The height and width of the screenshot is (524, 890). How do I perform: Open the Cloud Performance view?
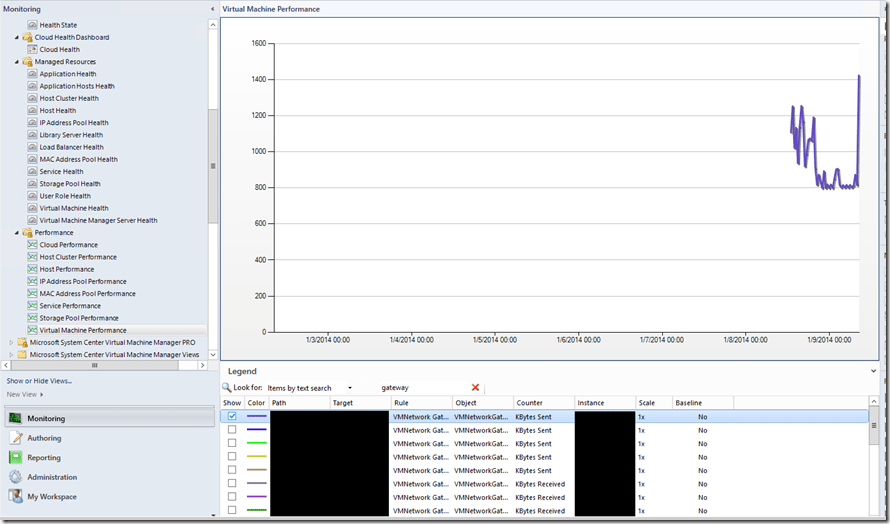(68, 245)
